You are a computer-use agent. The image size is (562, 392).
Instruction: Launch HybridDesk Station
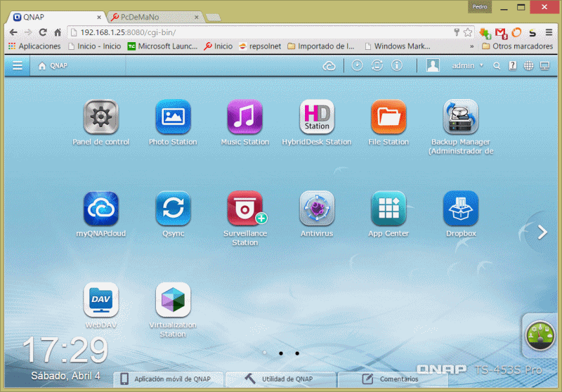coord(317,117)
